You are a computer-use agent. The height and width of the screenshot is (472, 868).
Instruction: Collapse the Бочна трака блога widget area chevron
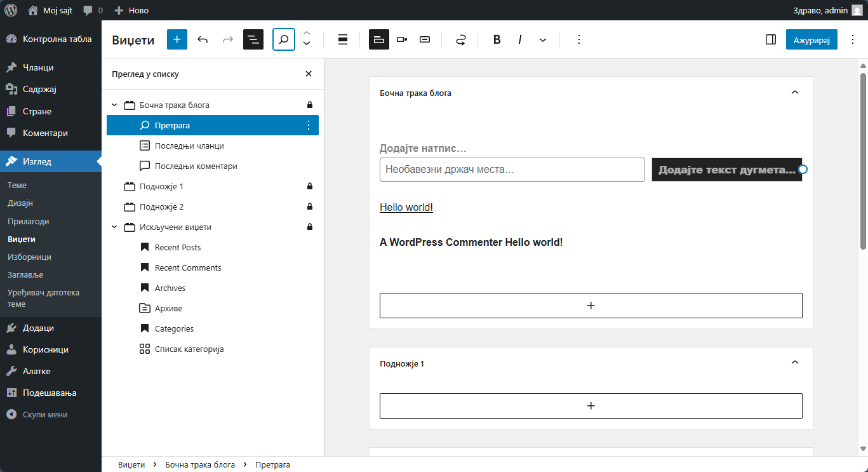pyautogui.click(x=794, y=92)
